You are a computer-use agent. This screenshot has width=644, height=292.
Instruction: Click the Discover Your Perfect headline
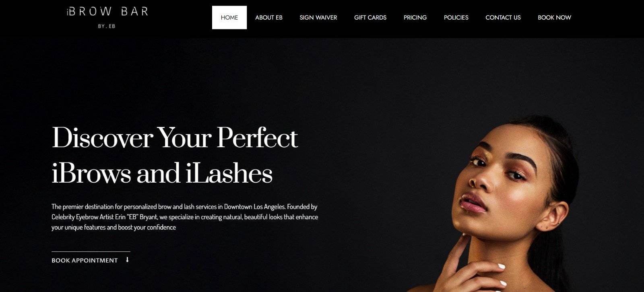pyautogui.click(x=175, y=138)
